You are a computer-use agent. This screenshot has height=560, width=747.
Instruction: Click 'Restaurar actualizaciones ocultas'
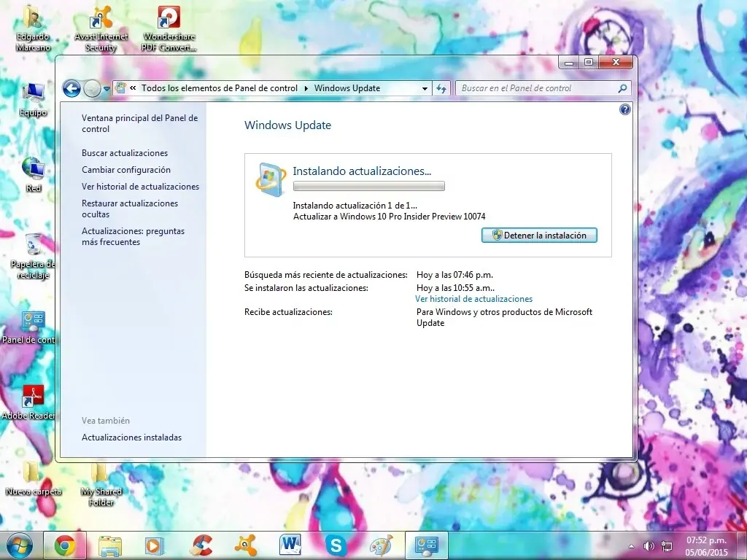coord(130,209)
